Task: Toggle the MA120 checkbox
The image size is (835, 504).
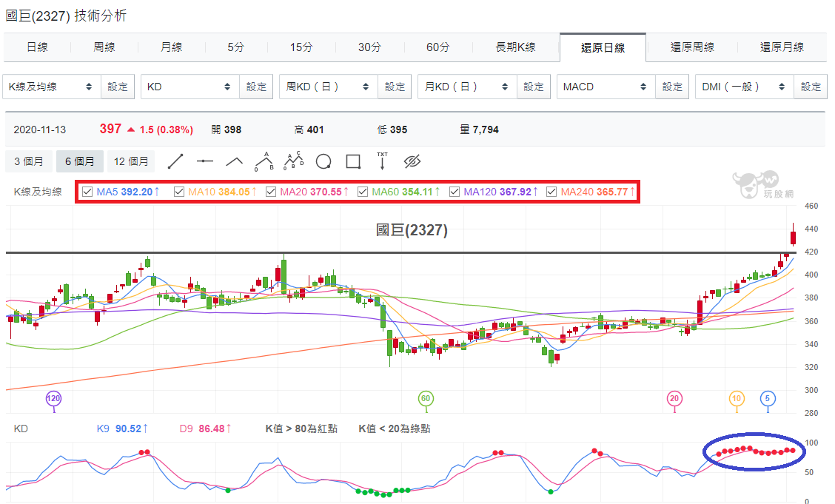Action: tap(455, 192)
